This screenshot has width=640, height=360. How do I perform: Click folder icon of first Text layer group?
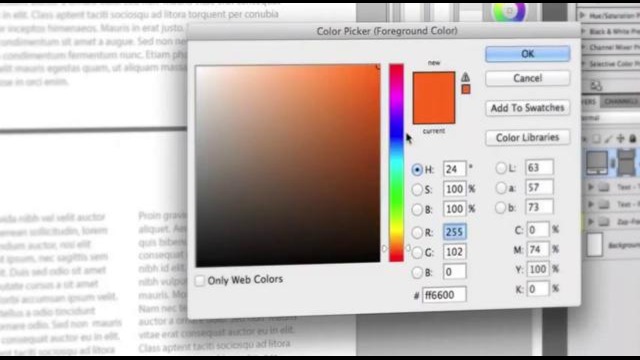pyautogui.click(x=604, y=187)
